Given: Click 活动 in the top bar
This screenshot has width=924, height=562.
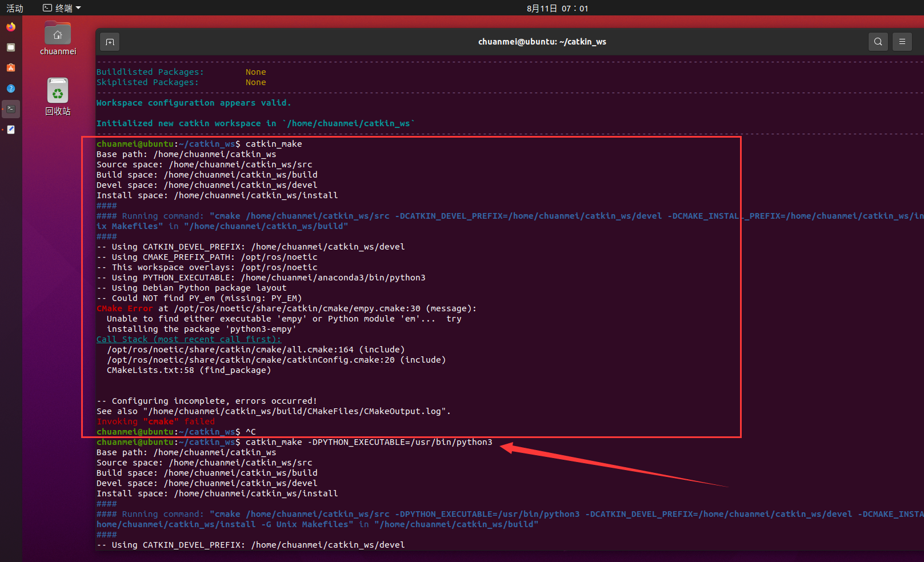Looking at the screenshot, I should coord(14,7).
